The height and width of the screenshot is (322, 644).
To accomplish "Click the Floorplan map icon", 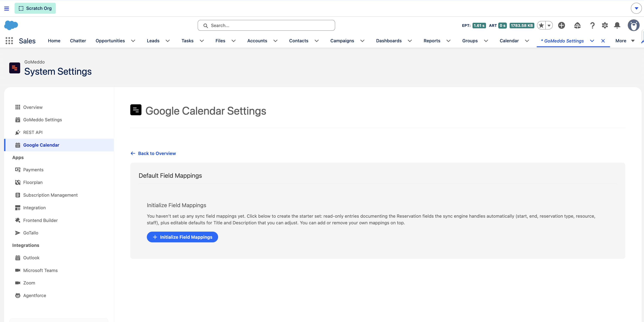I will click(x=18, y=182).
